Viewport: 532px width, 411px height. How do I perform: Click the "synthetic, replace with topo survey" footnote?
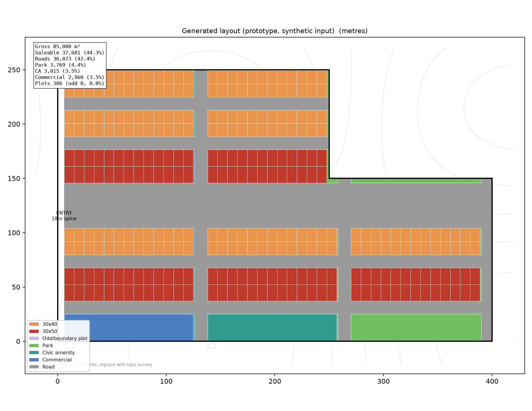tap(115, 364)
